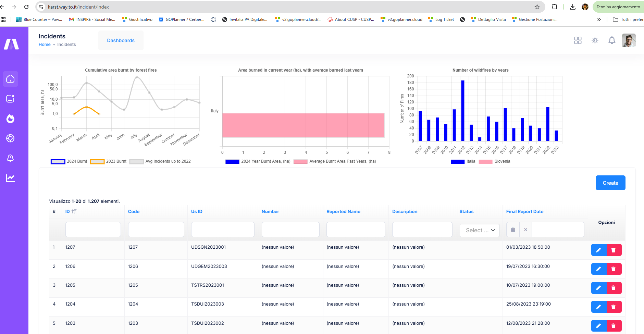Open the Status Select dropdown filter
This screenshot has width=644, height=334.
coord(479,230)
